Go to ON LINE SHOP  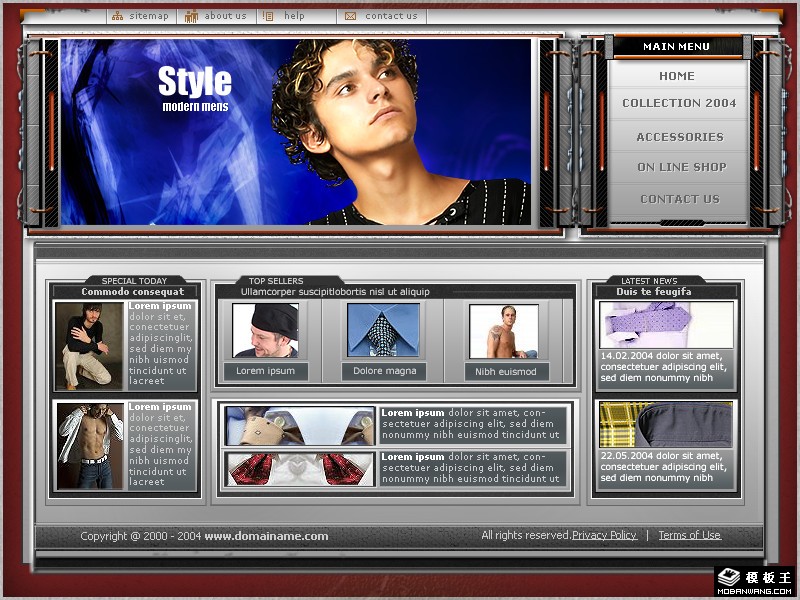pyautogui.click(x=682, y=167)
